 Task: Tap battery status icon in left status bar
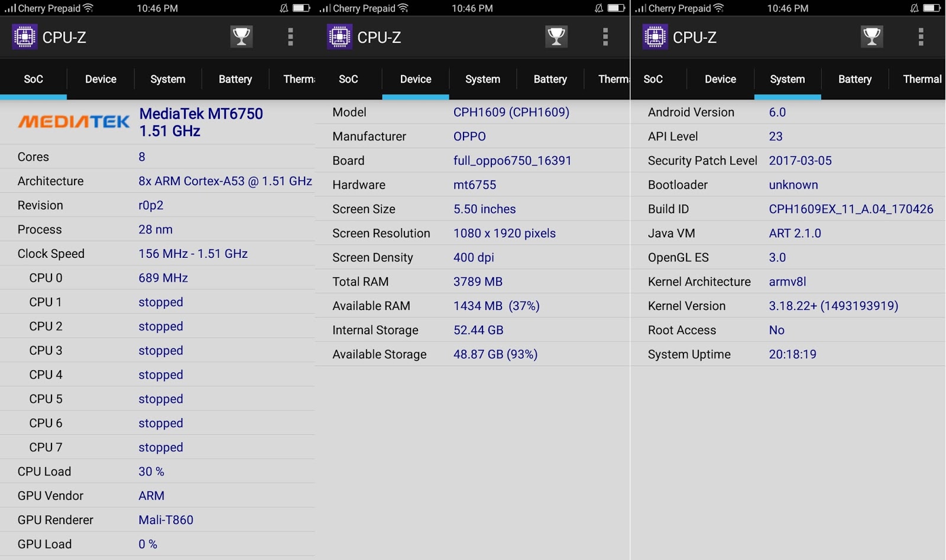[302, 8]
